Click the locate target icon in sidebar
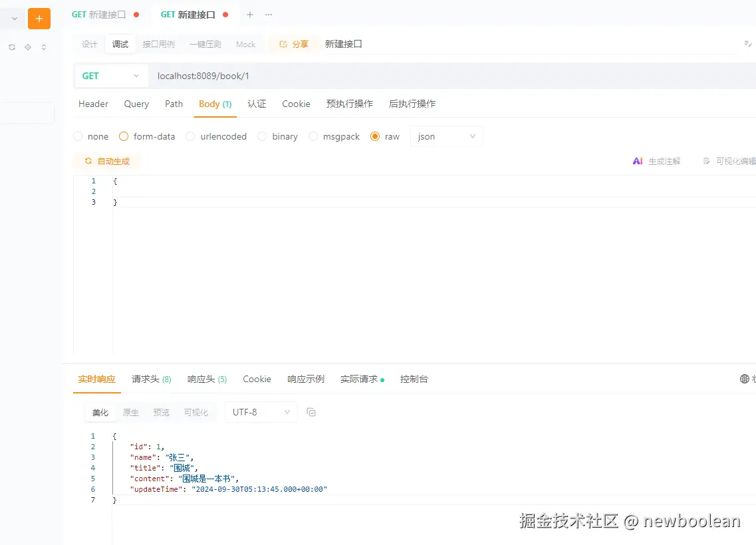This screenshot has width=756, height=545. pyautogui.click(x=28, y=47)
